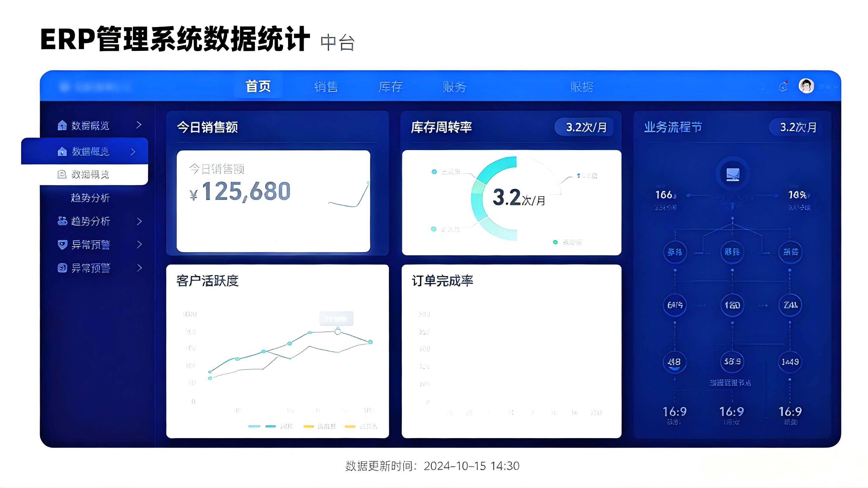
Task: Switch to the 销售 tab
Action: click(x=326, y=86)
